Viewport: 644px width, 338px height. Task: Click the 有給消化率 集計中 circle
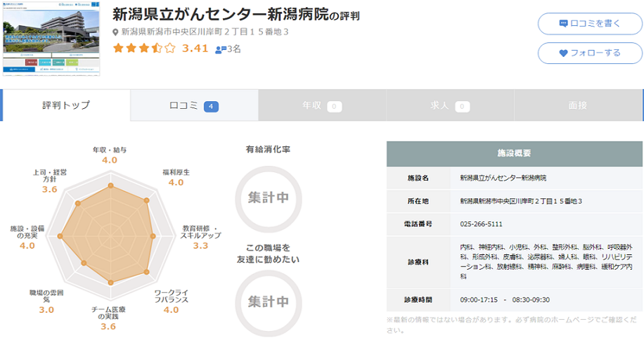(x=269, y=199)
